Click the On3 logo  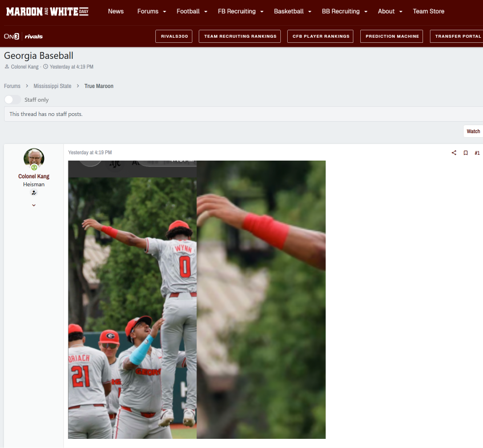11,37
